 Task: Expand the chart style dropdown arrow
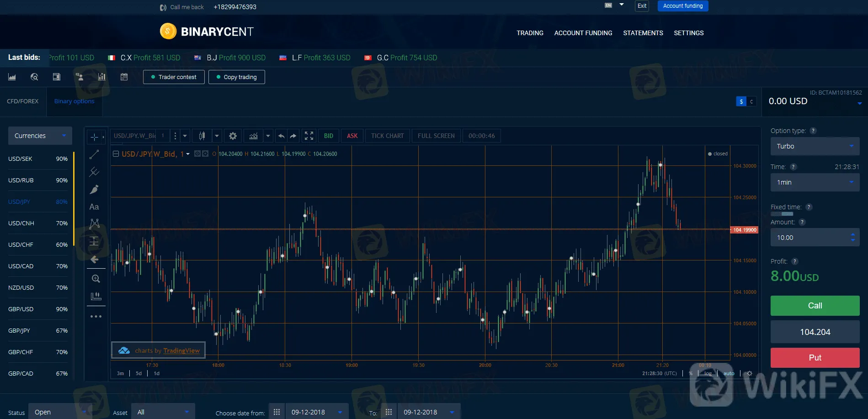pyautogui.click(x=217, y=136)
